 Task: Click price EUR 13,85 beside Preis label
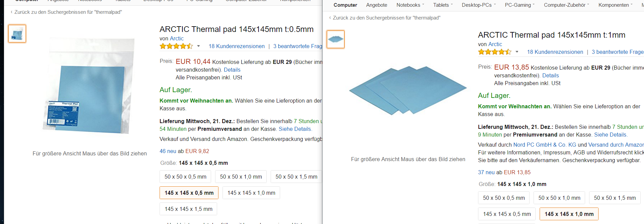click(511, 67)
